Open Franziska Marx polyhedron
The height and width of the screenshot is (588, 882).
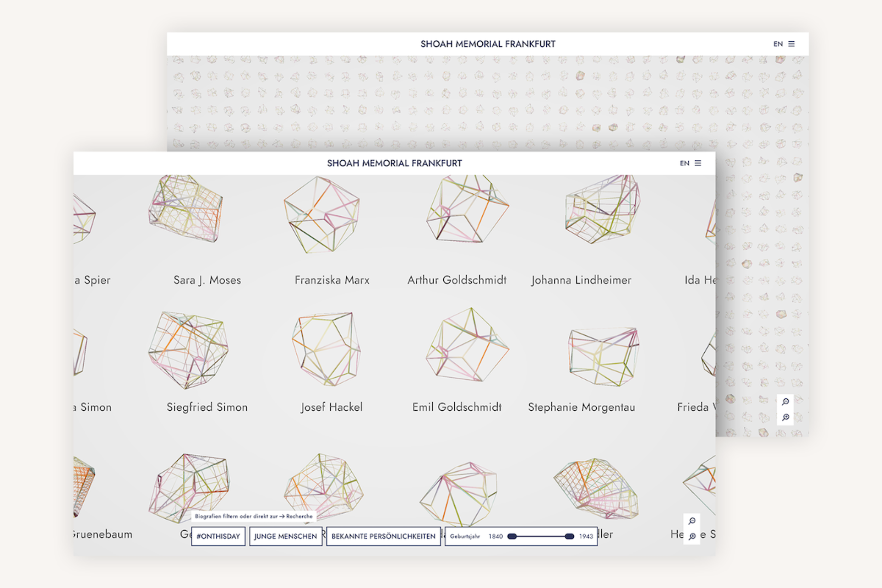(322, 215)
